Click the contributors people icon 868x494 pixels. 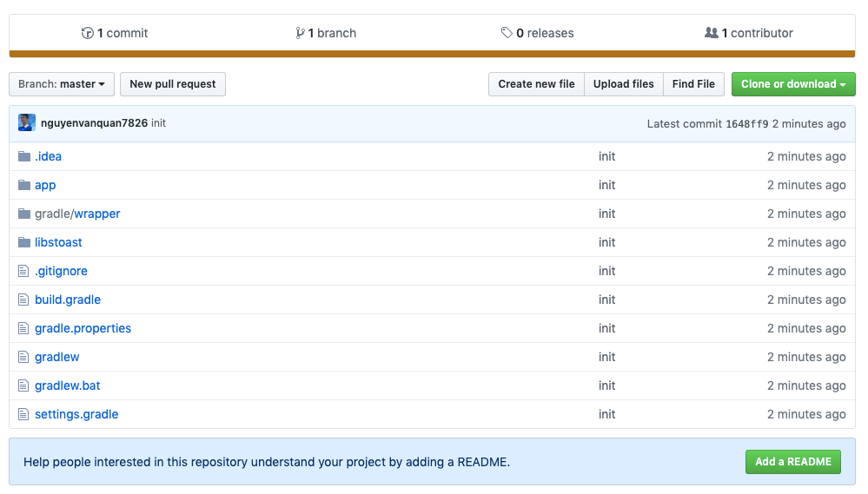[712, 33]
